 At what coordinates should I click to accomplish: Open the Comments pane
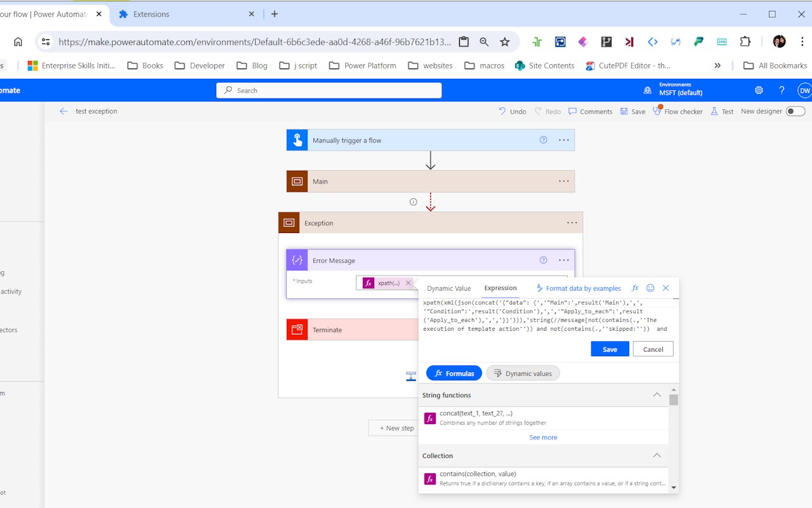point(591,111)
